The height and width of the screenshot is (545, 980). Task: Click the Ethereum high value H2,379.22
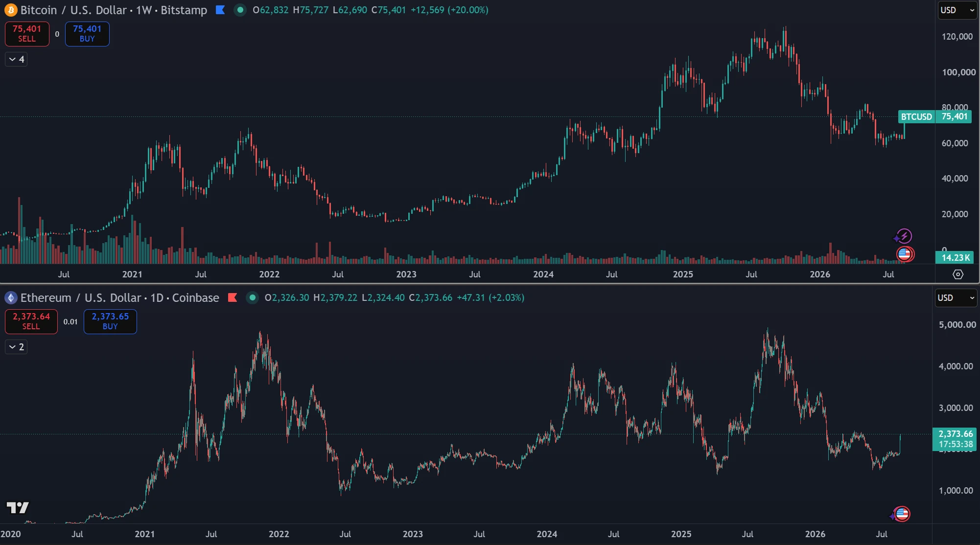pos(335,297)
